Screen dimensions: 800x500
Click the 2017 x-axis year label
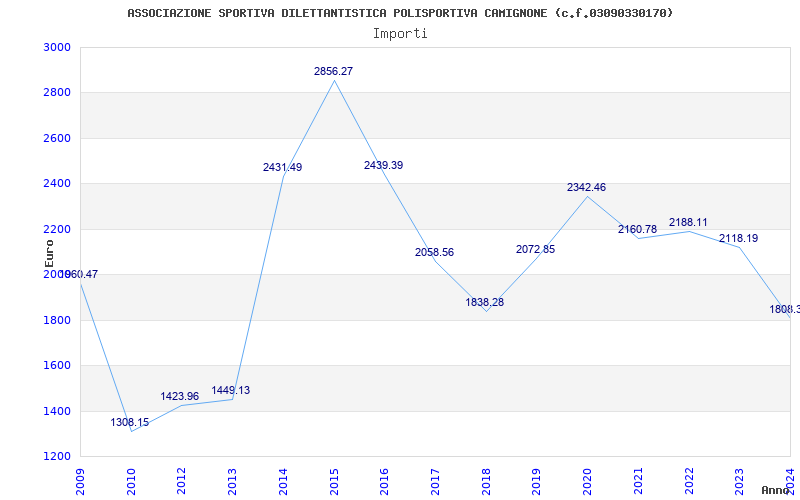click(435, 482)
